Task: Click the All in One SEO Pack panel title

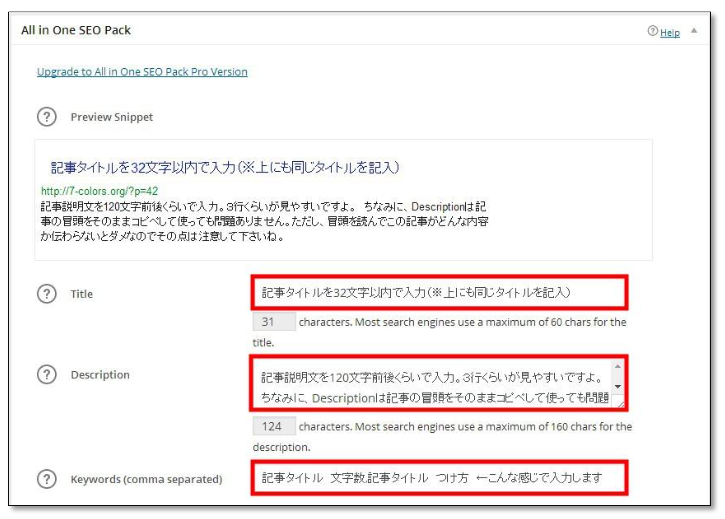Action: [76, 30]
